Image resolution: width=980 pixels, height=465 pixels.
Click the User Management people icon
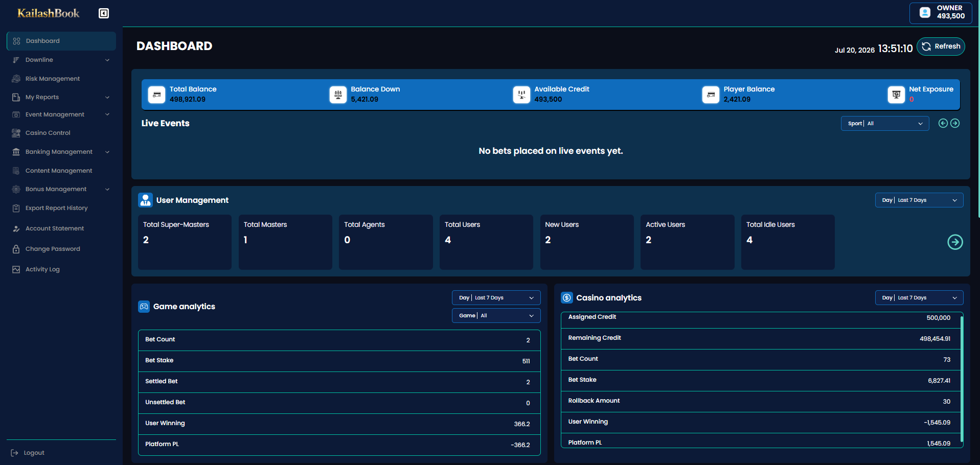point(145,200)
